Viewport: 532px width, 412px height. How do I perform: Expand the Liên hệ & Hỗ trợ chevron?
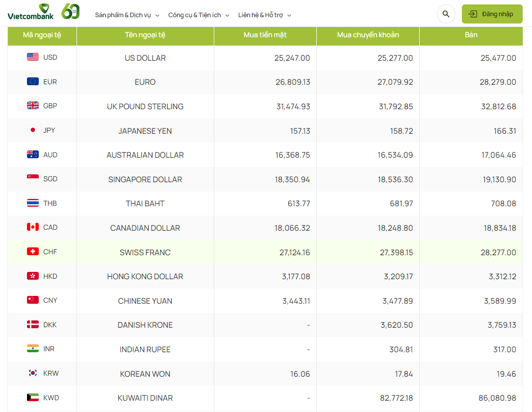pos(289,16)
